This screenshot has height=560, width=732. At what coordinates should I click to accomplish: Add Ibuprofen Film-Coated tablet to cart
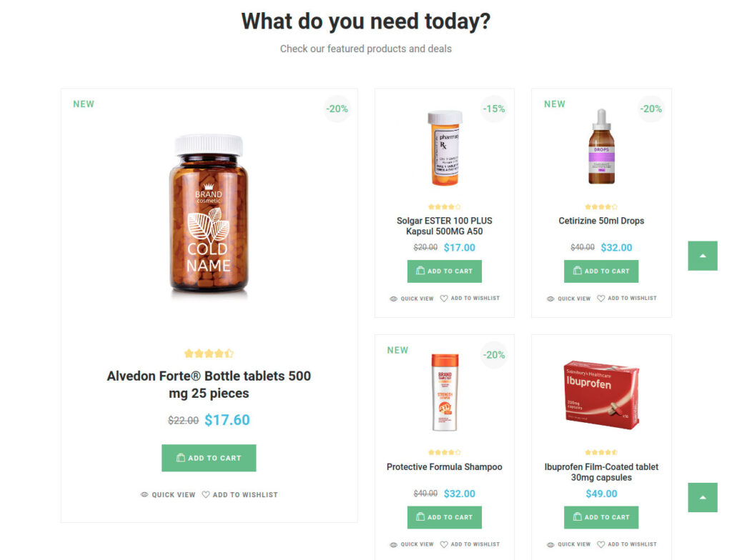(600, 517)
